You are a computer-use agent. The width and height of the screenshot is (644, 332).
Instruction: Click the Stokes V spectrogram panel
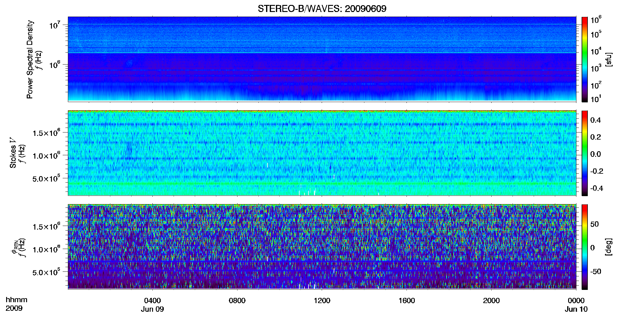322,153
